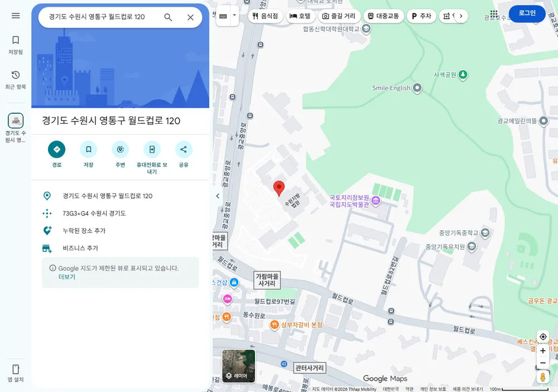Select the 합동신학대학원대학교 school marker
This screenshot has height=392, width=558.
(366, 29)
